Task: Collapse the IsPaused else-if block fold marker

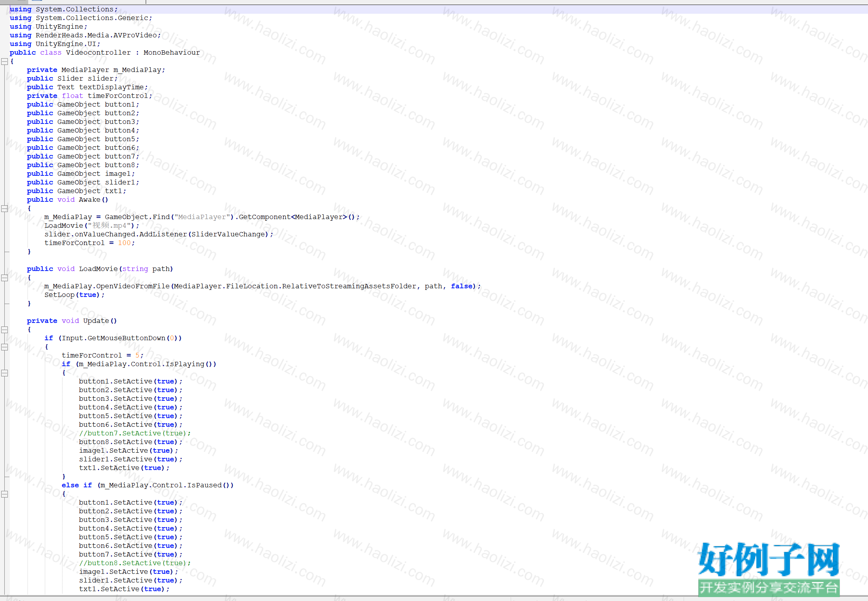Action: pyautogui.click(x=5, y=494)
